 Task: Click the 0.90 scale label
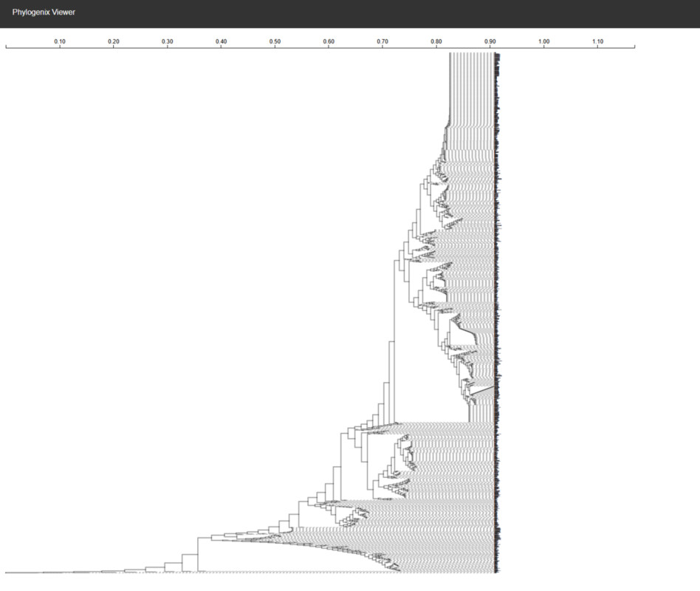tap(490, 41)
